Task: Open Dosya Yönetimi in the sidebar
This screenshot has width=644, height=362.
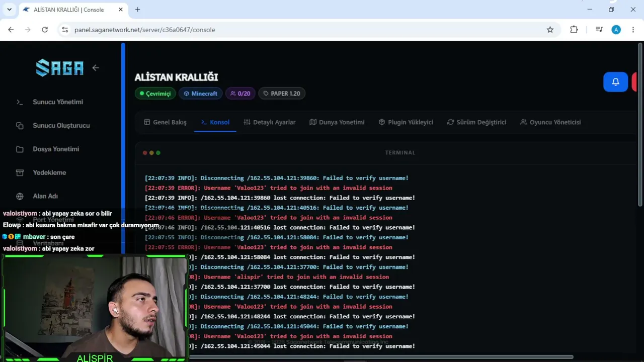Action: [56, 149]
